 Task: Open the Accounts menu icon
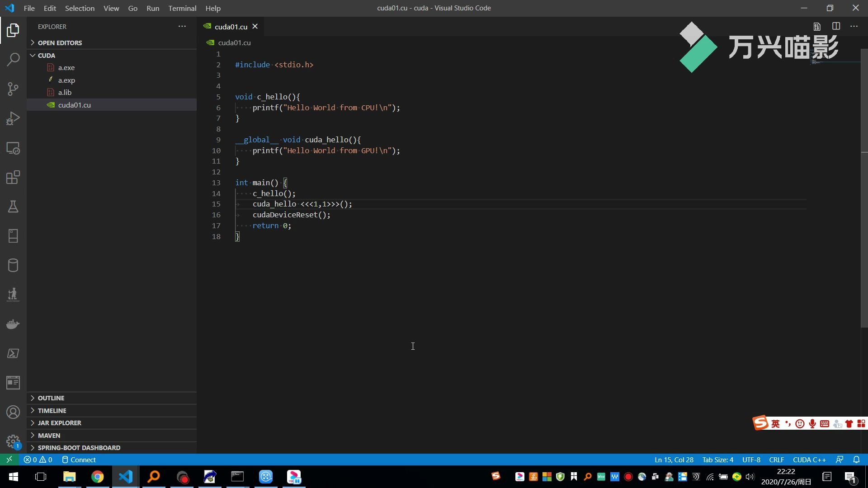point(13,412)
